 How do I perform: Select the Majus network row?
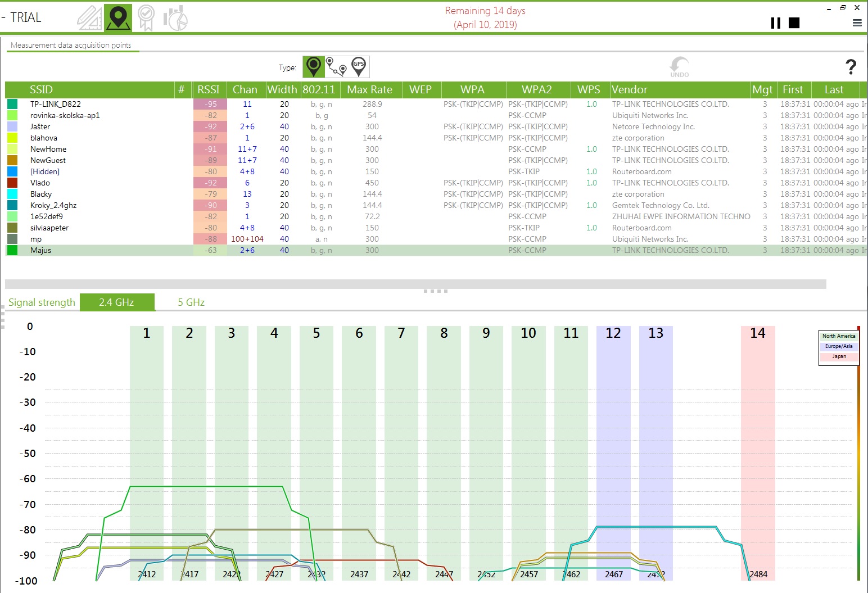[40, 251]
